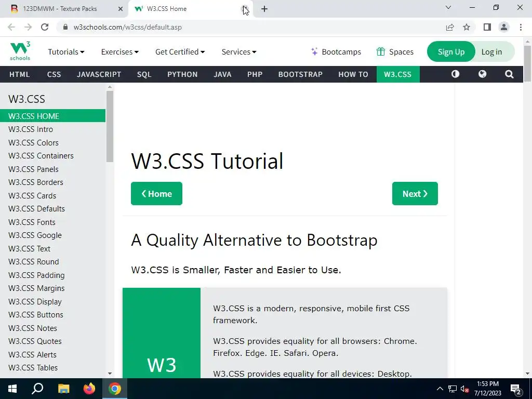The height and width of the screenshot is (399, 532).
Task: Open Chrome three-dot menu
Action: [521, 27]
